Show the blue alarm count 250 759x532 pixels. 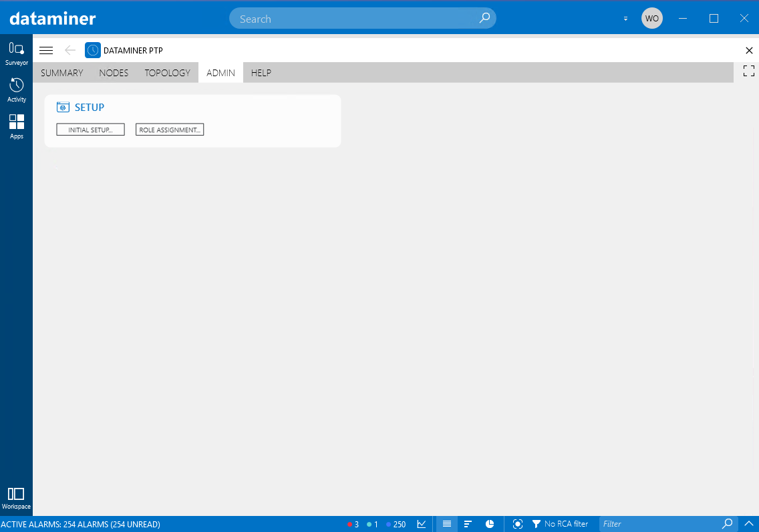396,524
